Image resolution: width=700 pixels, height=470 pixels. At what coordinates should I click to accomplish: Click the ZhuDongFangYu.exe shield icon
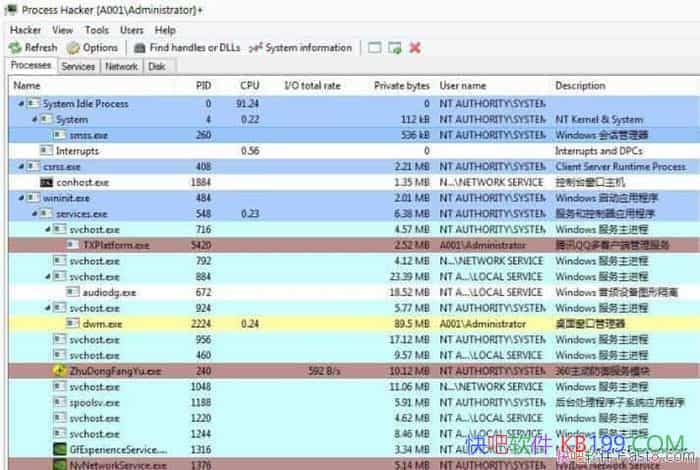click(59, 370)
